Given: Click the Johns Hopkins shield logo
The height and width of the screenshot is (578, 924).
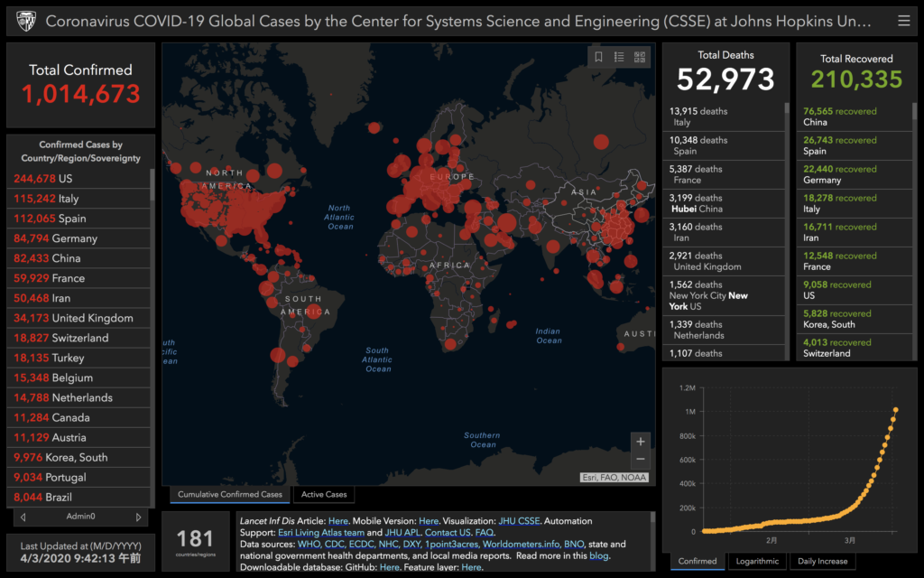Looking at the screenshot, I should click(x=26, y=22).
